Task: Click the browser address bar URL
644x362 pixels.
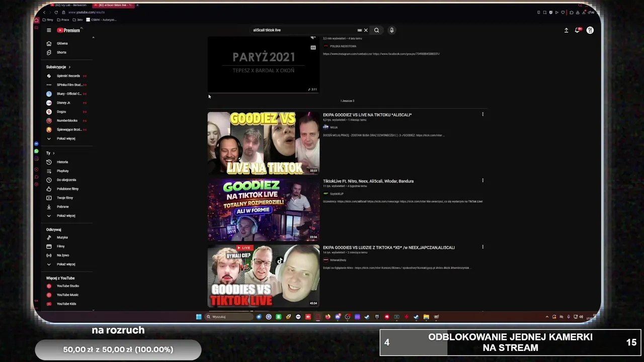Action: click(87, 12)
